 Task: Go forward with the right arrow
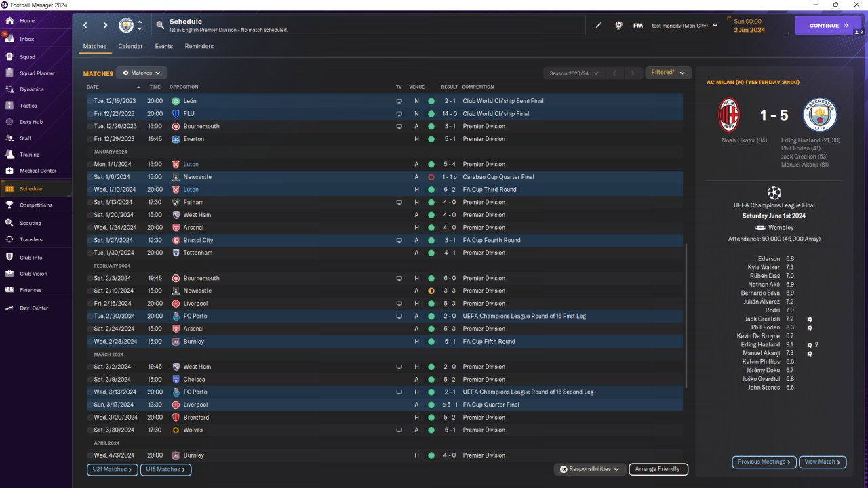click(x=105, y=26)
